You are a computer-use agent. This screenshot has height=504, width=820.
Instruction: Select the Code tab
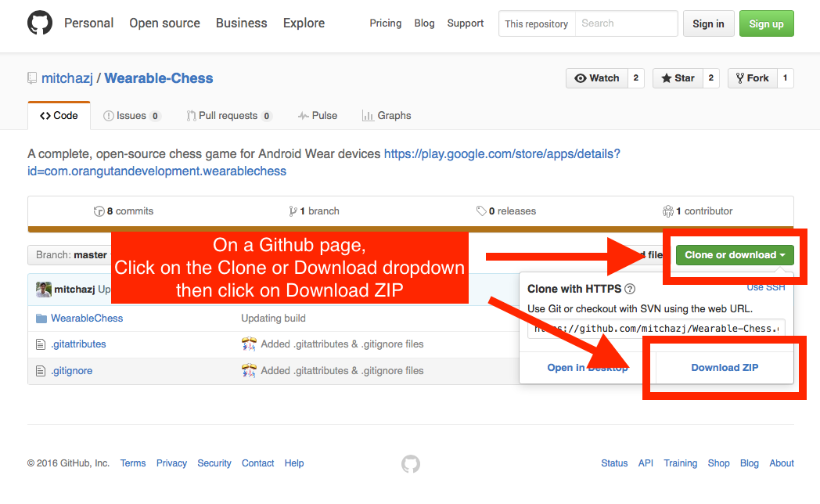click(x=59, y=116)
